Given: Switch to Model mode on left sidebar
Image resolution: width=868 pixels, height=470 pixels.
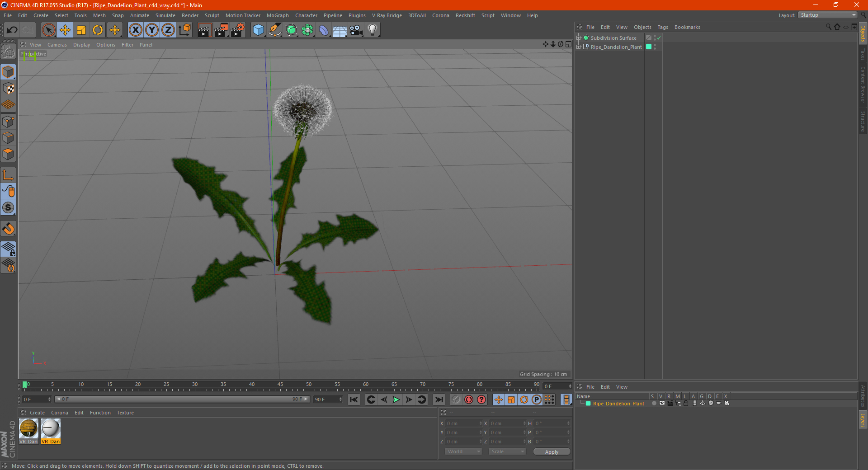Looking at the screenshot, I should (x=9, y=72).
